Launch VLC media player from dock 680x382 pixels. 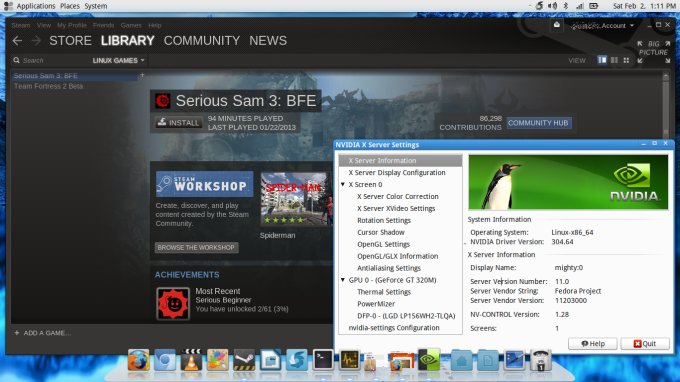(191, 360)
